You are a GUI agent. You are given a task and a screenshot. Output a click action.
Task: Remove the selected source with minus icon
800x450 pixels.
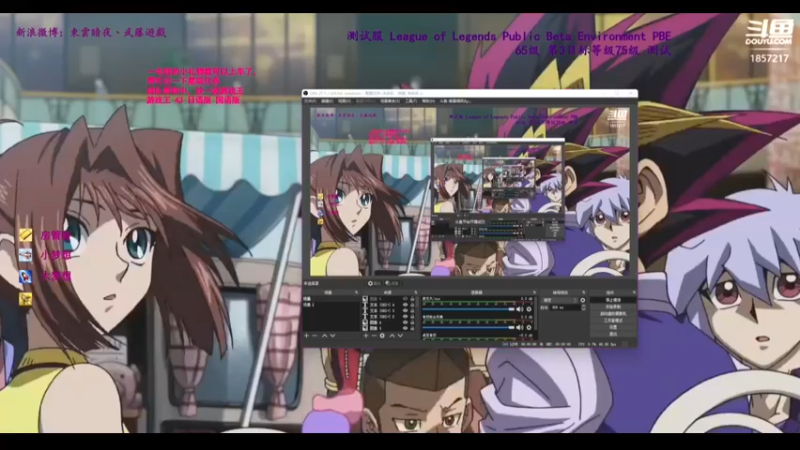click(x=374, y=336)
